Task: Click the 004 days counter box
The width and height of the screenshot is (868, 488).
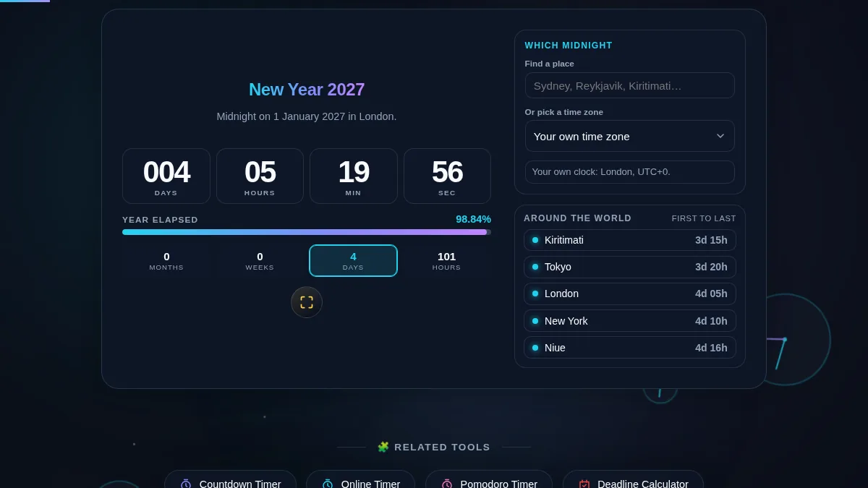Action: click(166, 176)
